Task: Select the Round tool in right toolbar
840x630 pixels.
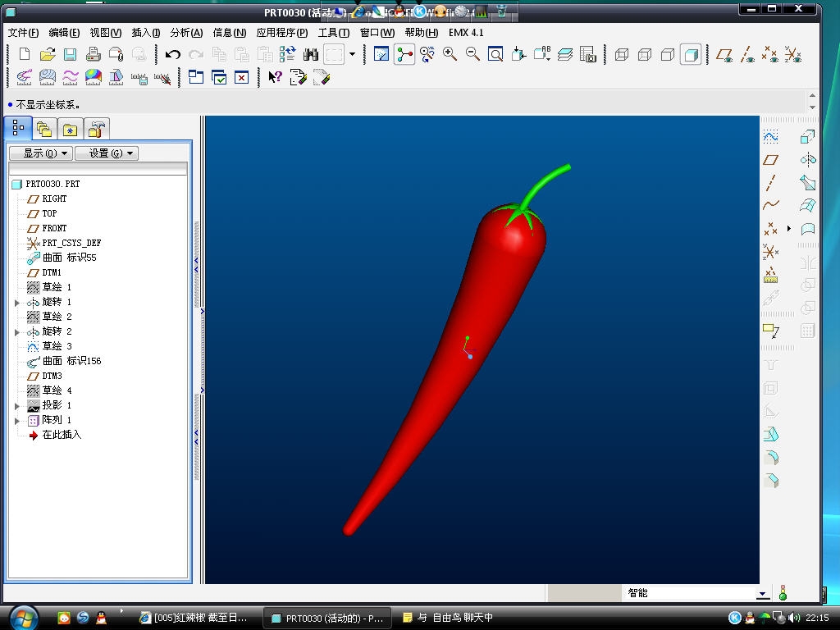Action: pyautogui.click(x=770, y=458)
